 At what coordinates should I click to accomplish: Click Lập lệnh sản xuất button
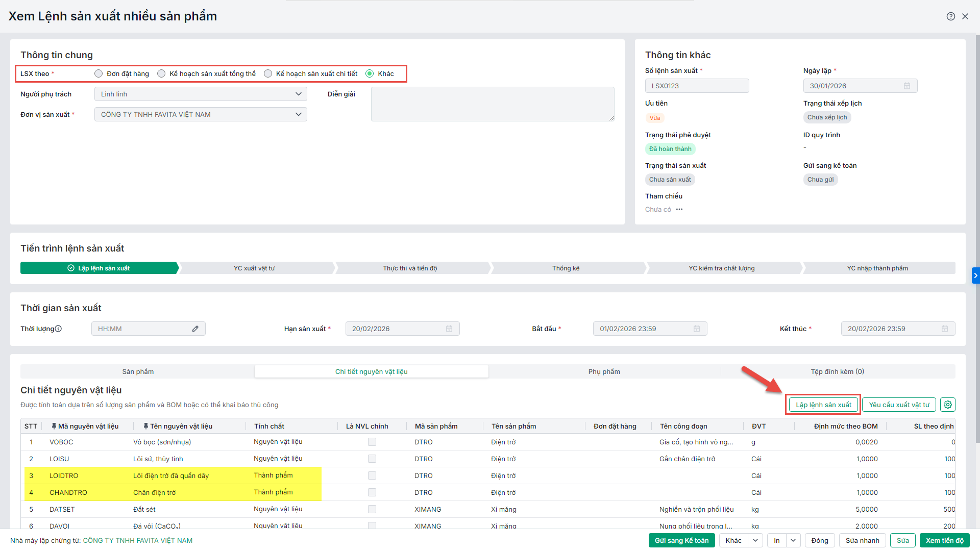[x=823, y=405]
